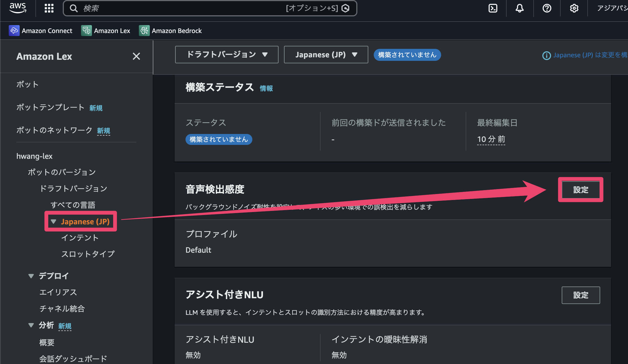Image resolution: width=628 pixels, height=364 pixels.
Task: Open the account settings gear
Action: [x=574, y=8]
